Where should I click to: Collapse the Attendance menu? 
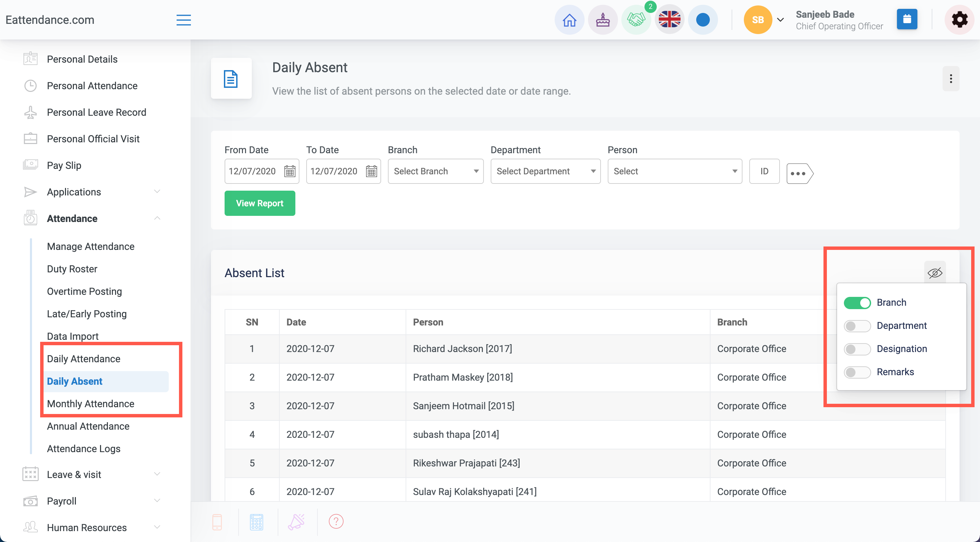(157, 218)
